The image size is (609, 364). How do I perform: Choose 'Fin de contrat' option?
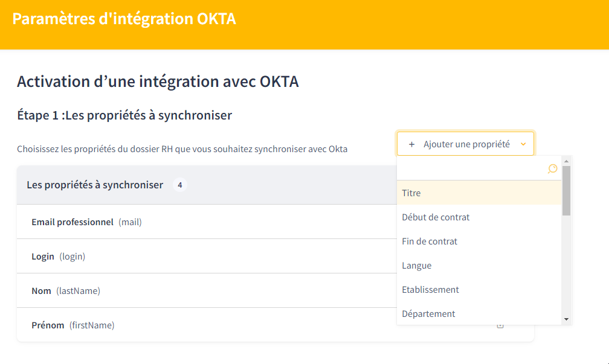(x=479, y=241)
